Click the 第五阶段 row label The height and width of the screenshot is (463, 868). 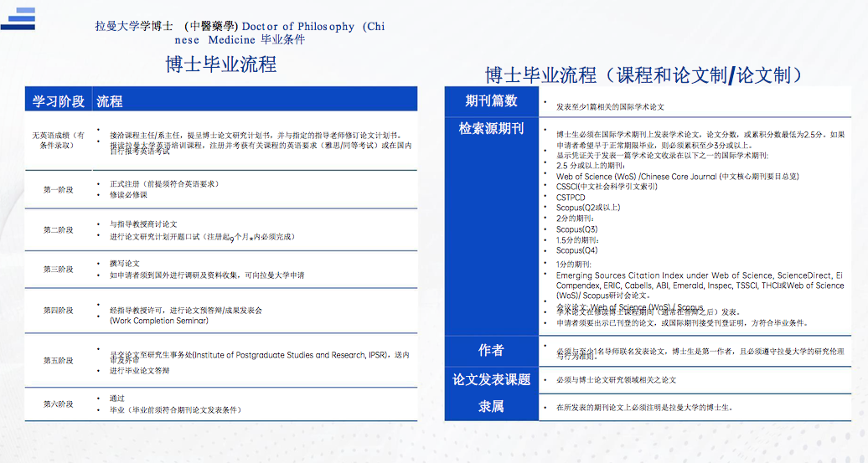58,360
